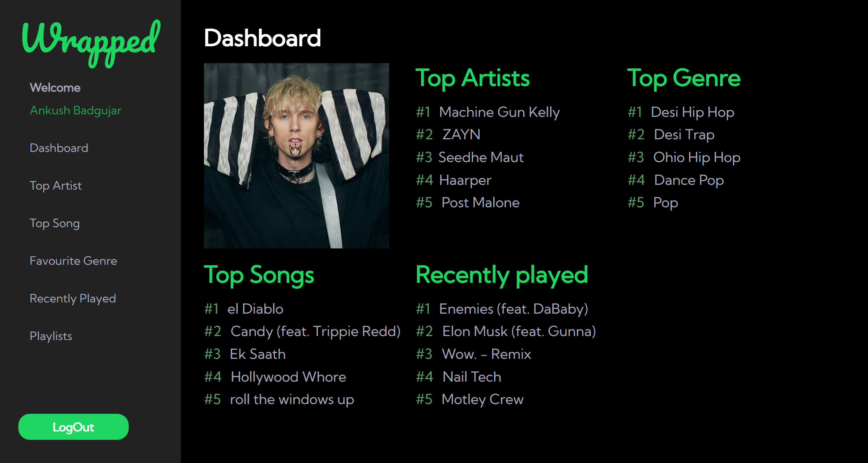
Task: Select el Diablo in Top Songs
Action: (x=255, y=309)
